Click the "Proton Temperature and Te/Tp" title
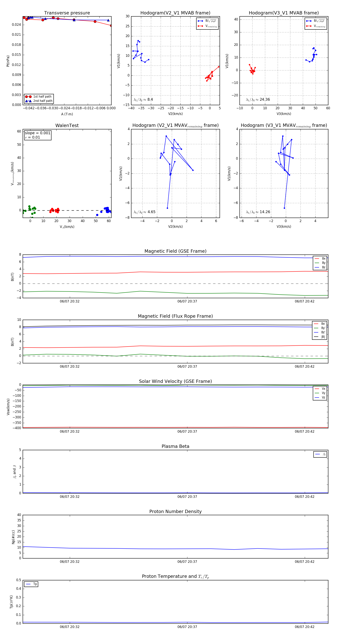The width and height of the screenshot is (351, 644). (x=175, y=576)
